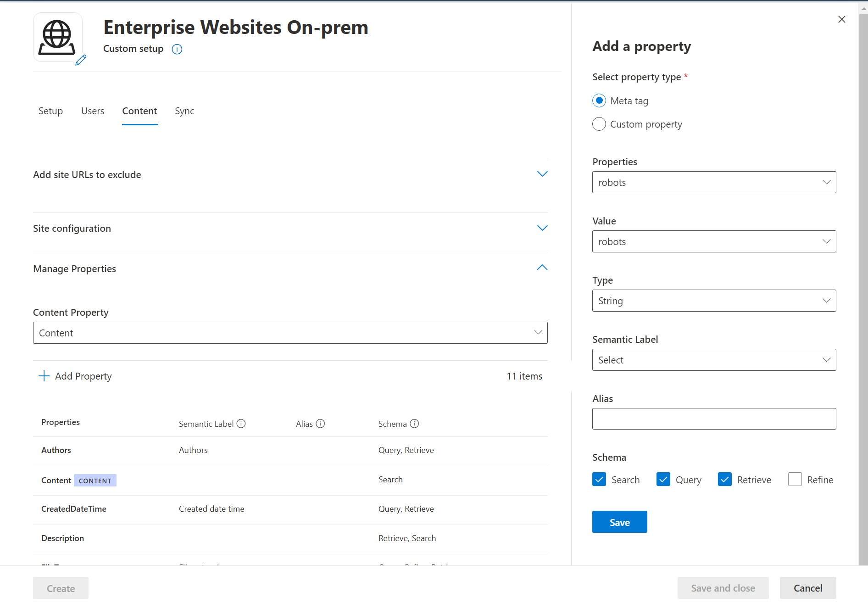The image size is (868, 609).
Task: Switch to the Sync tab
Action: pyautogui.click(x=184, y=111)
